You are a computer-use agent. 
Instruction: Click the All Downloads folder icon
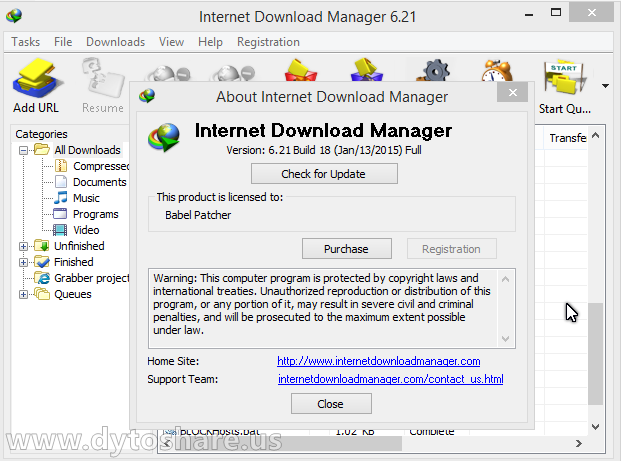coord(42,150)
